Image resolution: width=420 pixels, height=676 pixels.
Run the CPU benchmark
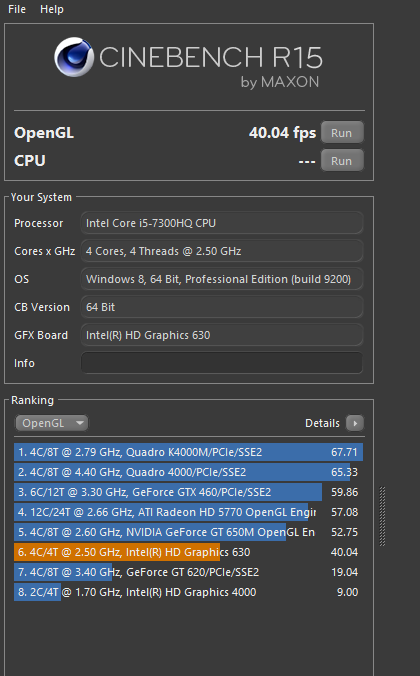(342, 161)
